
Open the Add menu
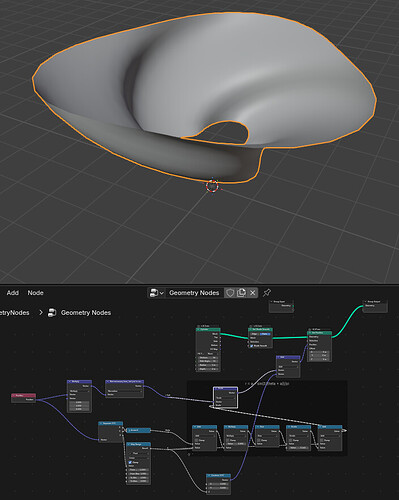point(13,293)
